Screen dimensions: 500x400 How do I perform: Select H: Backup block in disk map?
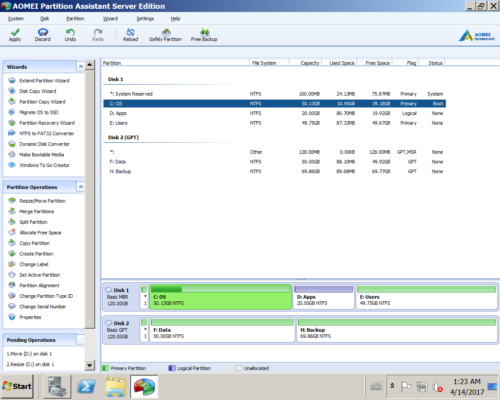click(397, 330)
